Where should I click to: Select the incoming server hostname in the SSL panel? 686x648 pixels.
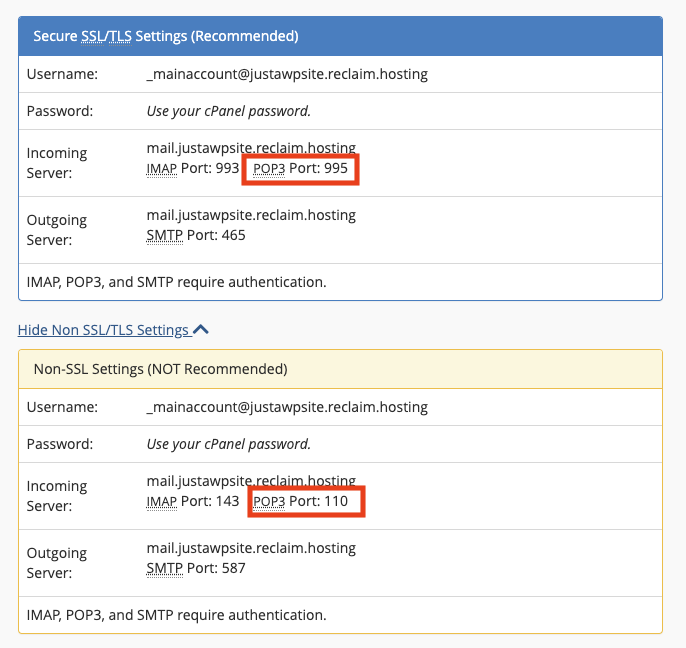point(251,148)
